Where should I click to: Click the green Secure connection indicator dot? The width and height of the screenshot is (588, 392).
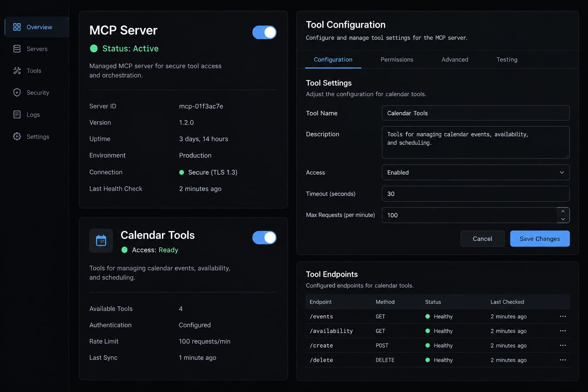click(182, 172)
